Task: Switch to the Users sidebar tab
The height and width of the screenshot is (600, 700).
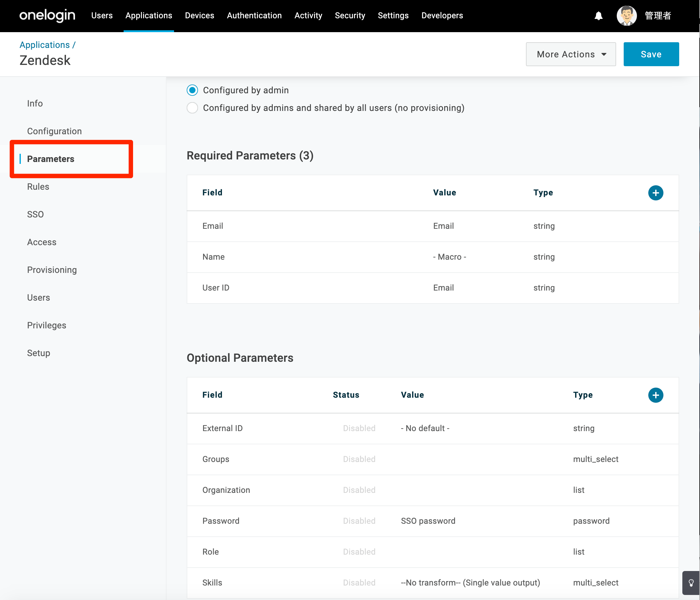Action: tap(38, 297)
